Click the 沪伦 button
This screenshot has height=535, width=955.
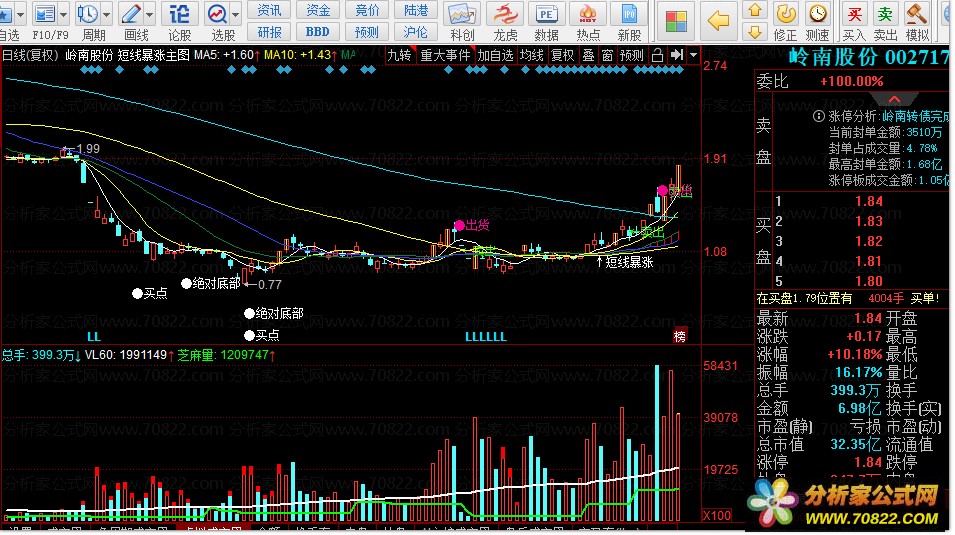tap(416, 32)
